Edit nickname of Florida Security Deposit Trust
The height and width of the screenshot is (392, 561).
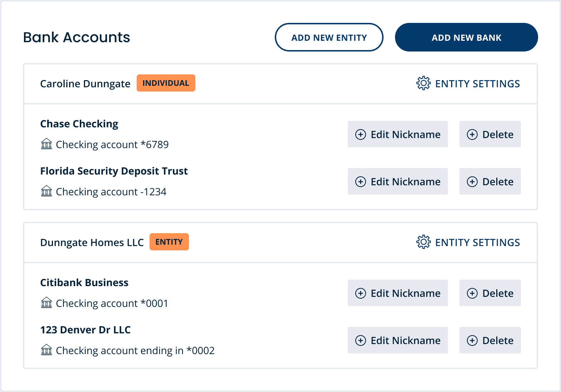click(x=398, y=181)
